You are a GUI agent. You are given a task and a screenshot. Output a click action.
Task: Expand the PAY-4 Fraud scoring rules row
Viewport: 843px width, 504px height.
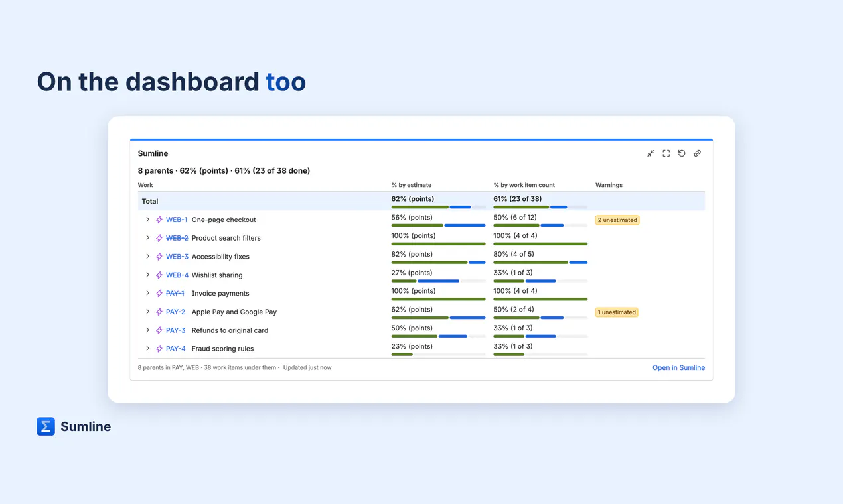pos(147,349)
